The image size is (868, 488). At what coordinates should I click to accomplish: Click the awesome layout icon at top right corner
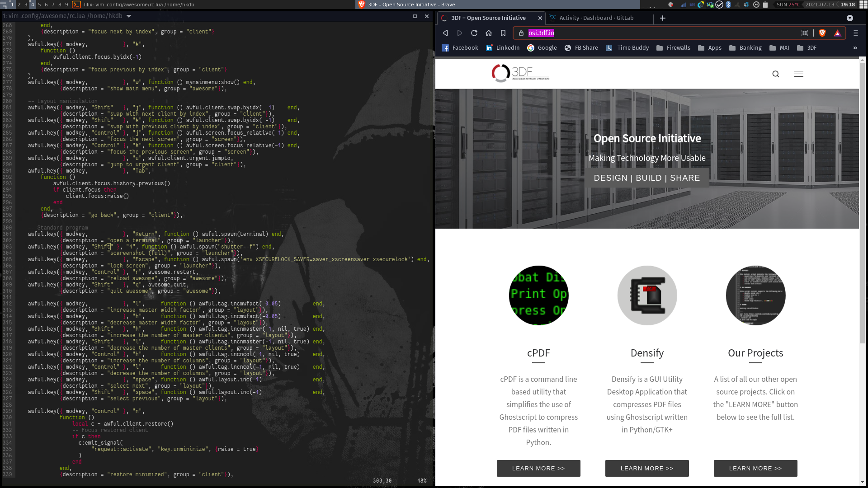[863, 5]
